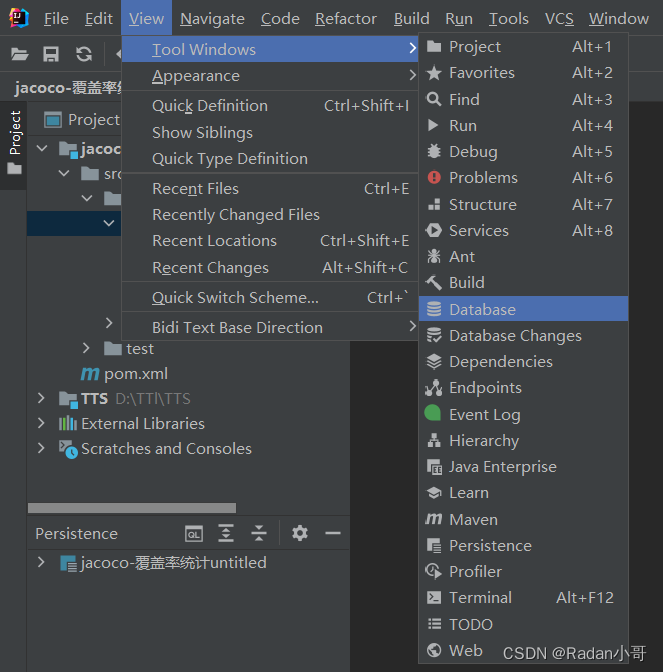
Task: Open the Code menu
Action: click(280, 18)
